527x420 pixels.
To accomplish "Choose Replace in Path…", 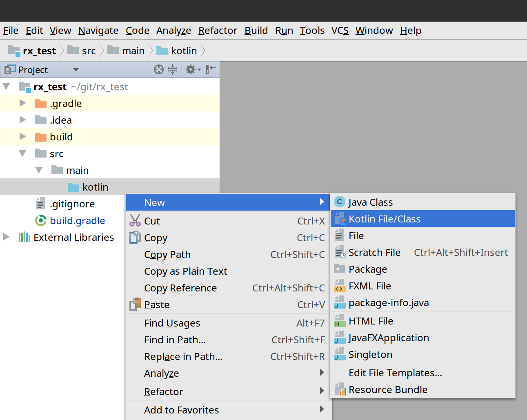I will click(x=228, y=356).
